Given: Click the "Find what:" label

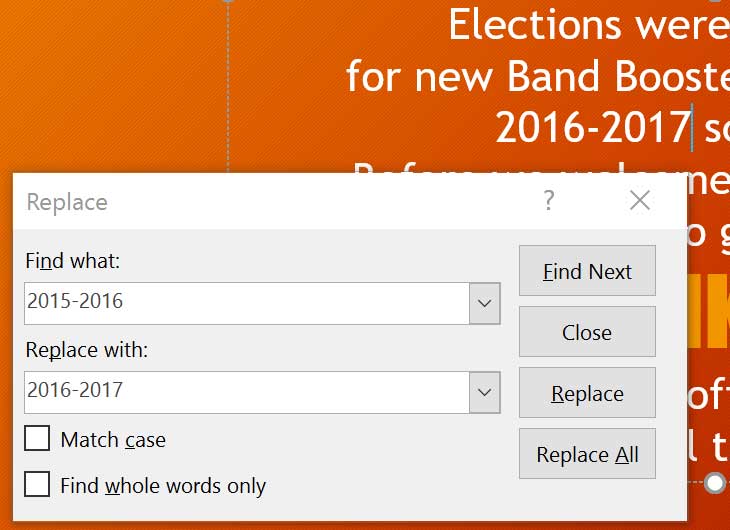Looking at the screenshot, I should coord(72,261).
